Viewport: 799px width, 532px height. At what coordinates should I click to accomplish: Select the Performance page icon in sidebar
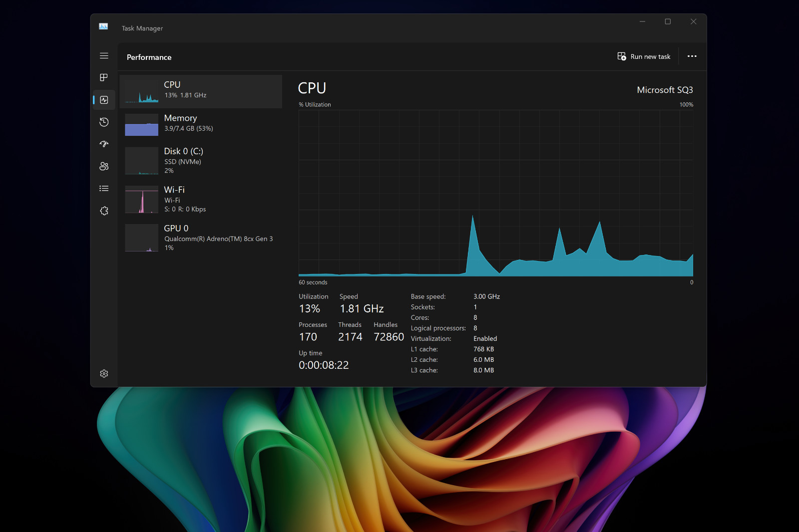pos(104,100)
